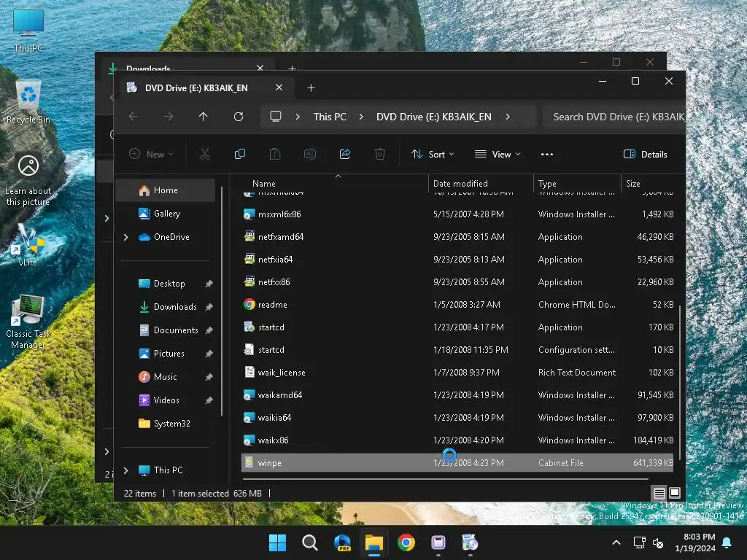Screen dimensions: 747x560
Task: Open Pictures in quick access
Action: coord(169,354)
